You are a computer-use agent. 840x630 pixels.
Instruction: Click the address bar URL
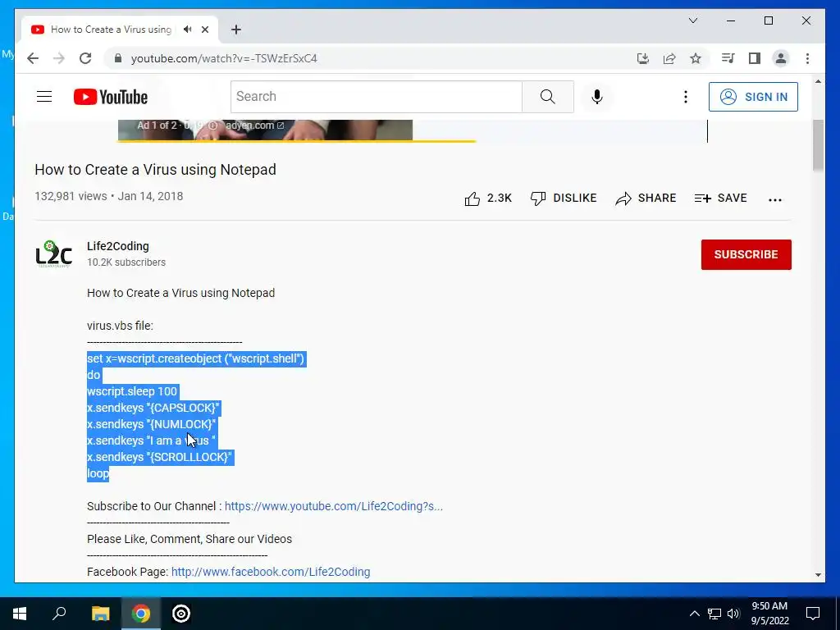(x=224, y=58)
